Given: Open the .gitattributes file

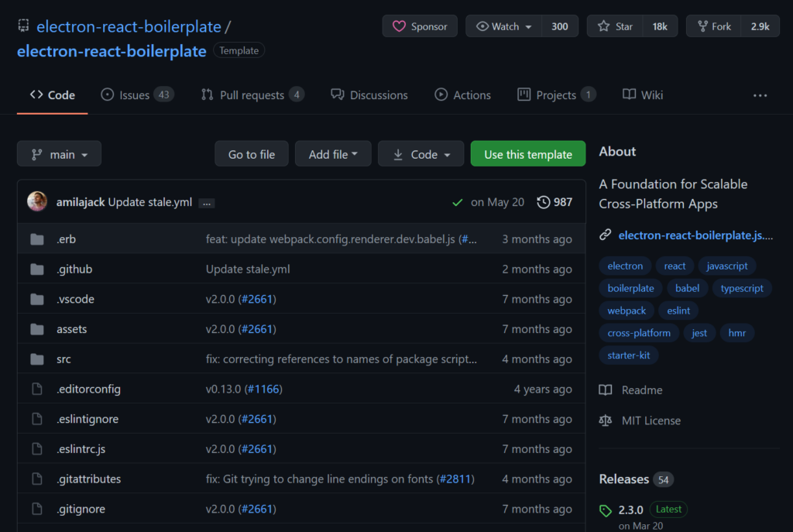Looking at the screenshot, I should [88, 479].
